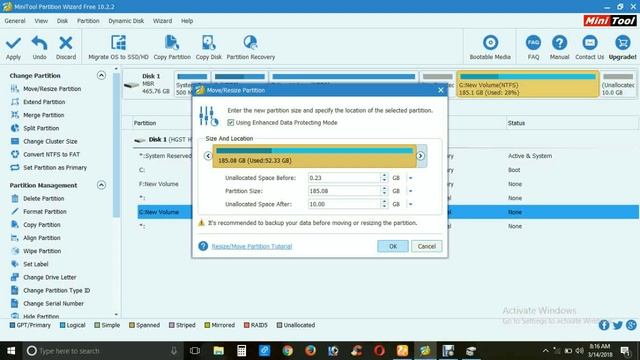This screenshot has width=640, height=360.
Task: Click the left arrow handle of partition bar
Action: 208,156
